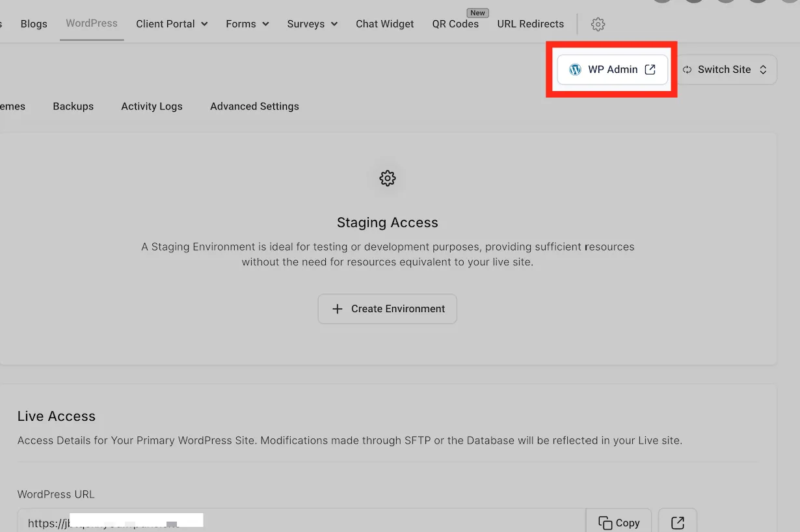The image size is (800, 532).
Task: Expand the Forms menu
Action: 247,24
